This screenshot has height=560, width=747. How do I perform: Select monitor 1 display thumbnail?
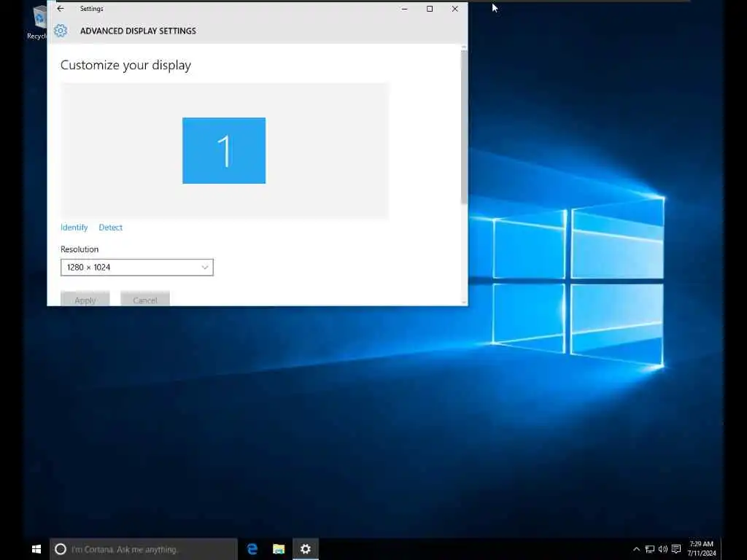click(x=224, y=150)
